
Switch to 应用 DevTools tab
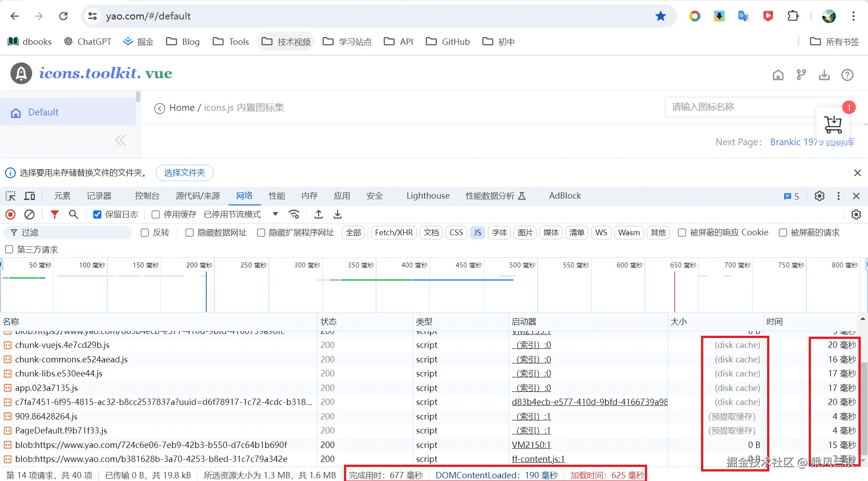(x=342, y=196)
